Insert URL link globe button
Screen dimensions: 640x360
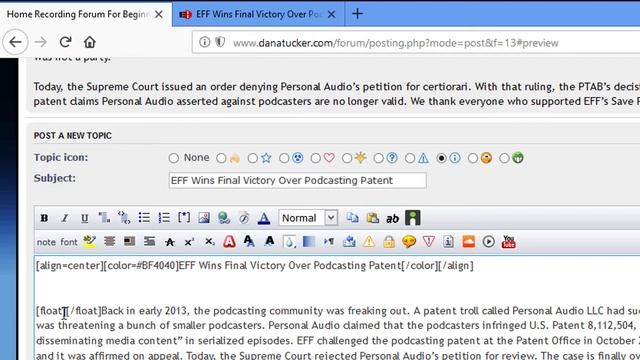224,218
